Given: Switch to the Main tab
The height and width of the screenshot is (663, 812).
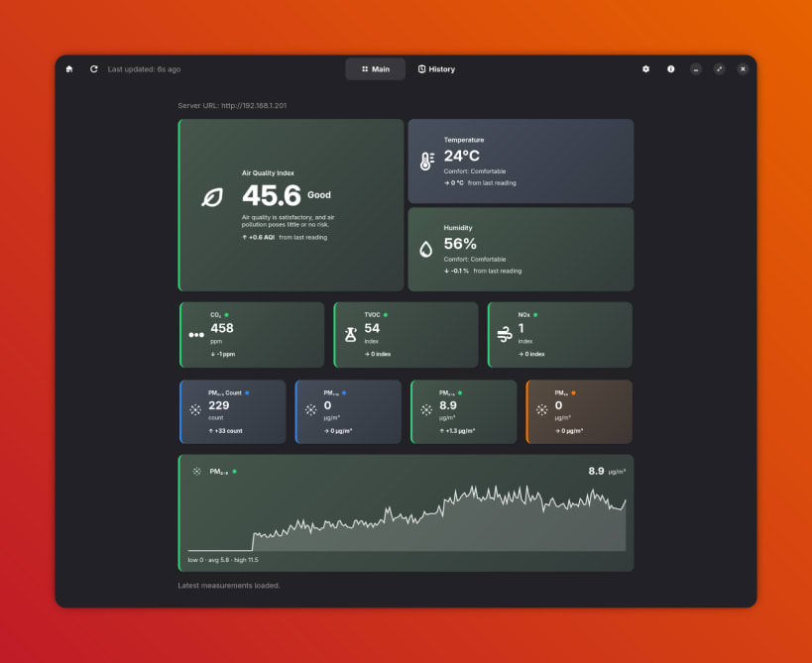Looking at the screenshot, I should pos(376,69).
